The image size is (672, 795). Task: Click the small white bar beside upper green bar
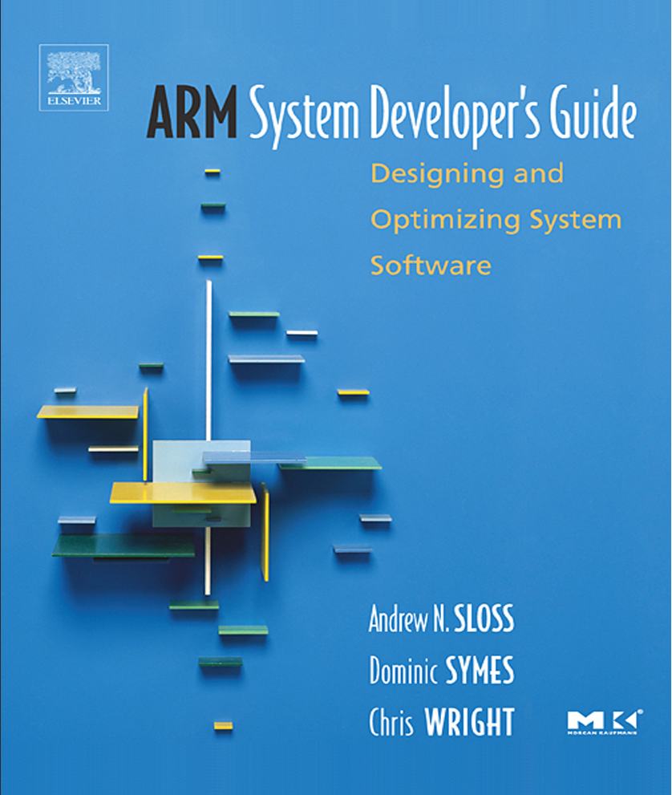click(x=302, y=333)
